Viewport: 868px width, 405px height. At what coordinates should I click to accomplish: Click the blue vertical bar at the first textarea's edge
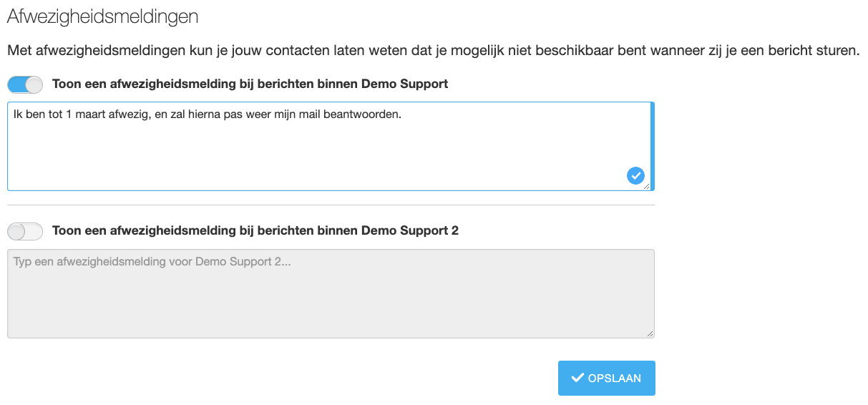[653, 146]
